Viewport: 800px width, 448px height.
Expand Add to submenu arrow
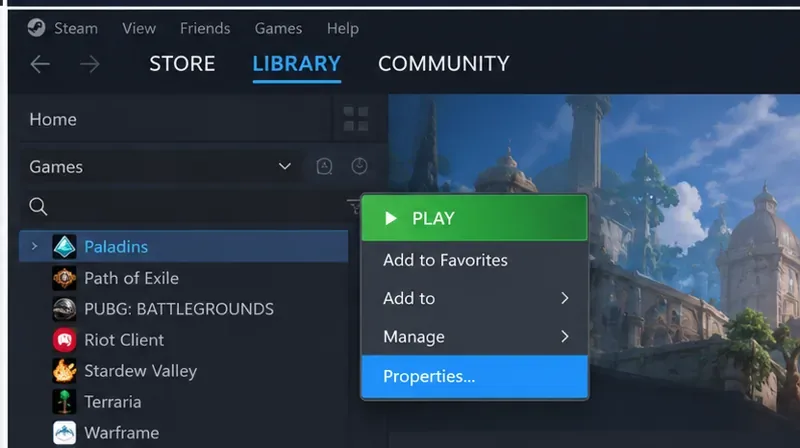pyautogui.click(x=564, y=298)
